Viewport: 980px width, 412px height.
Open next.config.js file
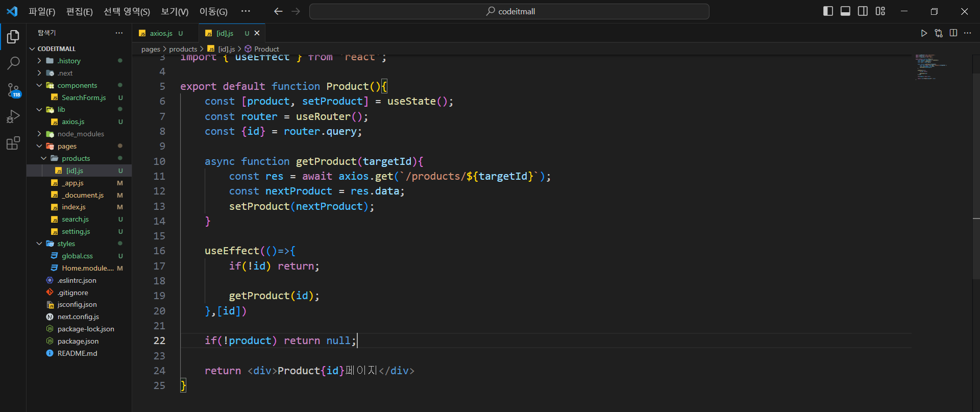[x=78, y=317]
